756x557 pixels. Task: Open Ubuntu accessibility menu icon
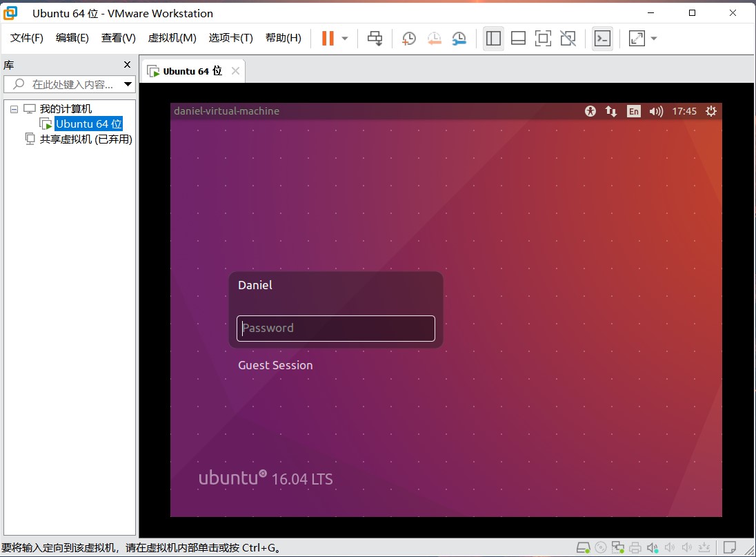tap(590, 111)
